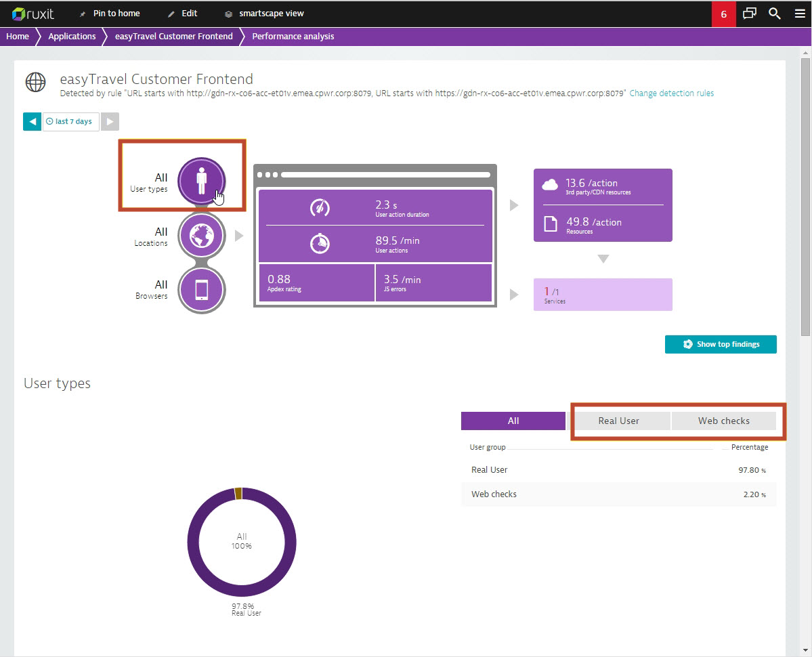The image size is (812, 657).
Task: Click the vertical scrollbar thumb
Action: point(805,196)
